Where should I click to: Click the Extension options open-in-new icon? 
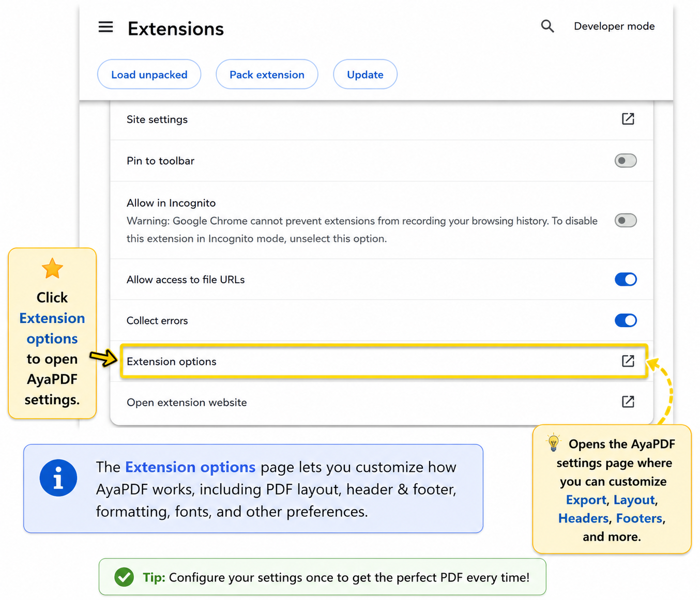(x=628, y=361)
